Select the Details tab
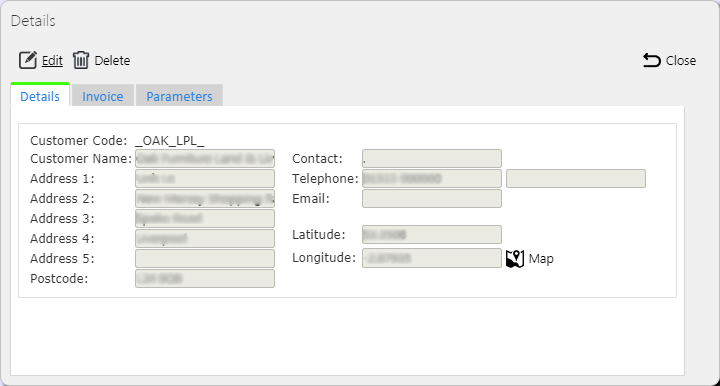 coord(40,95)
